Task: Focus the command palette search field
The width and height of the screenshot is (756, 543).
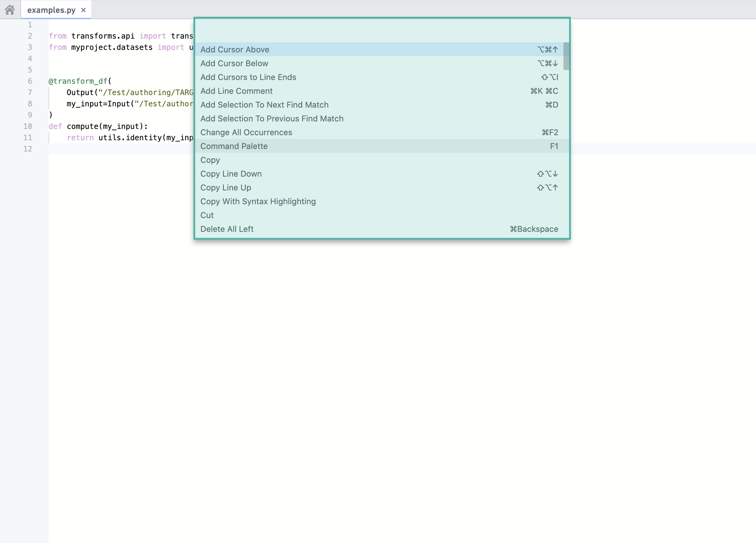Action: (x=382, y=31)
